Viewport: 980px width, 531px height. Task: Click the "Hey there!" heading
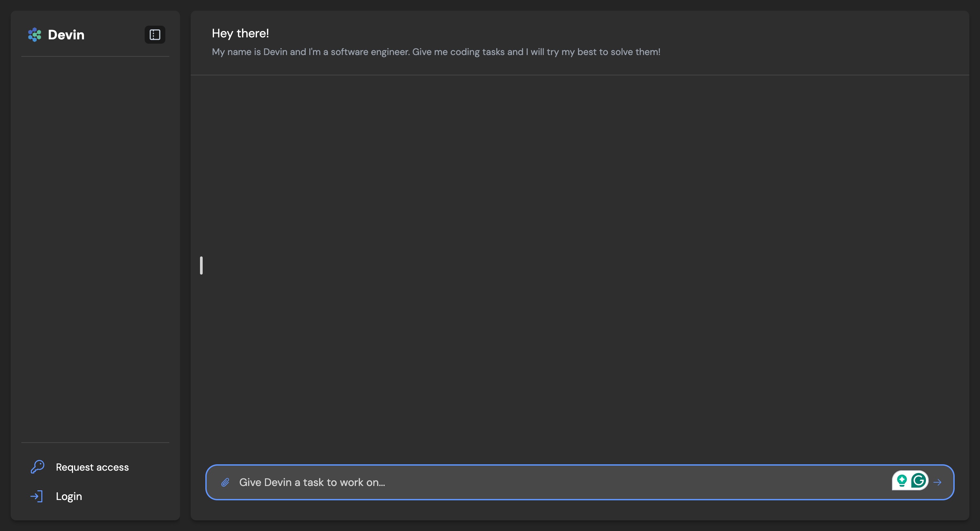coord(240,33)
